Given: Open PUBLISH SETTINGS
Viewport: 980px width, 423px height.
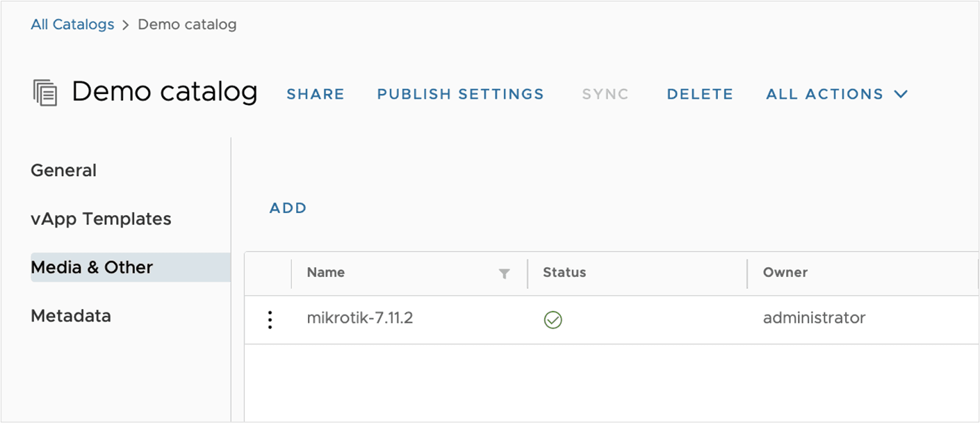Looking at the screenshot, I should (x=460, y=94).
